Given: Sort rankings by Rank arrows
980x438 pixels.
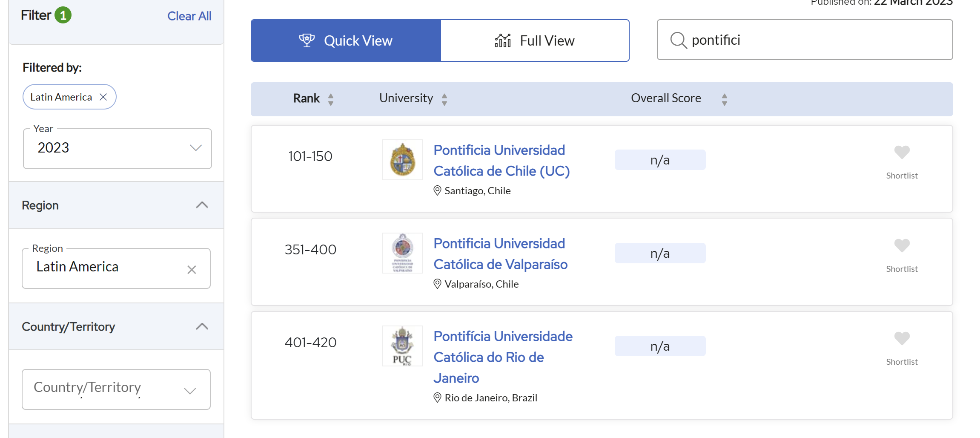Looking at the screenshot, I should click(331, 99).
